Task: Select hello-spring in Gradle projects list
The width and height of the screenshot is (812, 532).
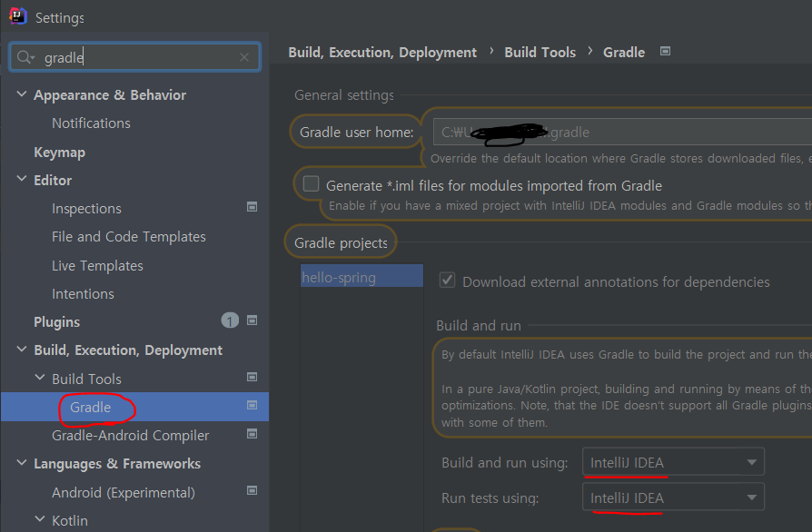Action: pos(361,276)
